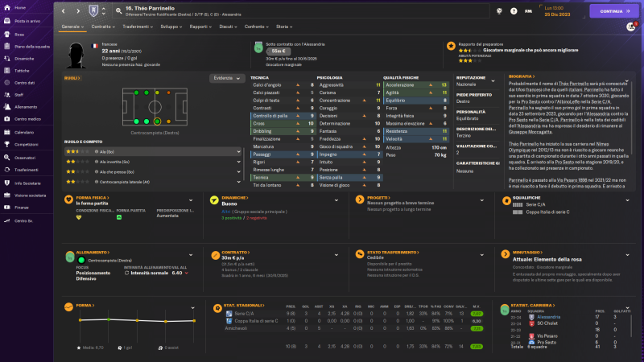Open Trasferimenti in sidebar

click(26, 170)
